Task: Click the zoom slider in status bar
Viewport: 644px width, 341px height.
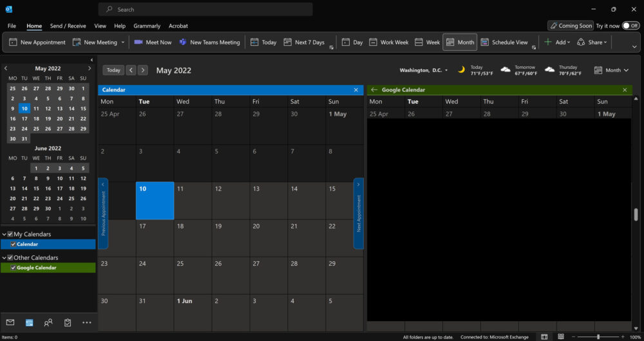Action: [598, 337]
